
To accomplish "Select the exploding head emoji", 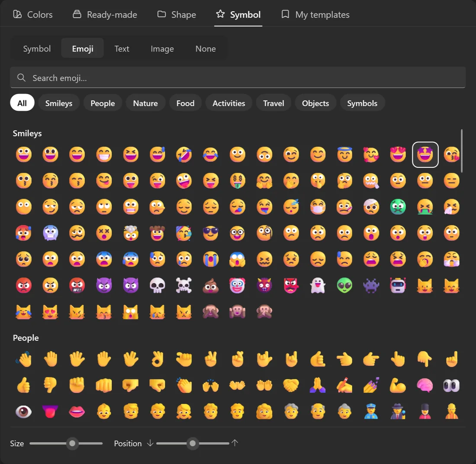I will (131, 233).
